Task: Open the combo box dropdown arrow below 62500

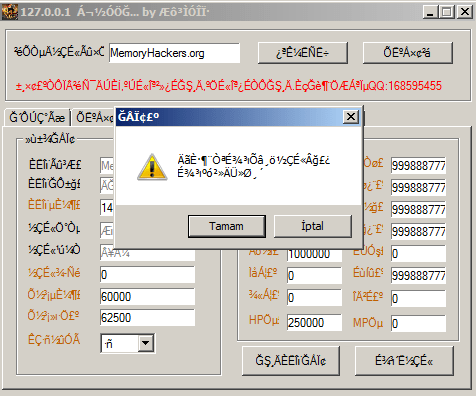Action: [146, 343]
